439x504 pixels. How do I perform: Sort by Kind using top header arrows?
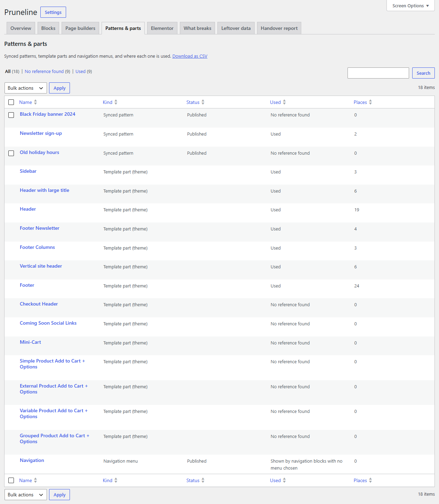[116, 102]
